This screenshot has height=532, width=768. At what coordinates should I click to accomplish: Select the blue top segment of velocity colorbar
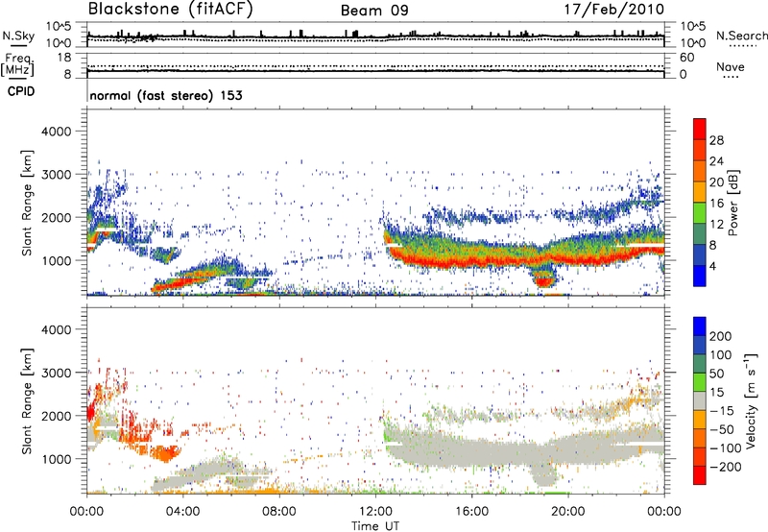point(700,326)
